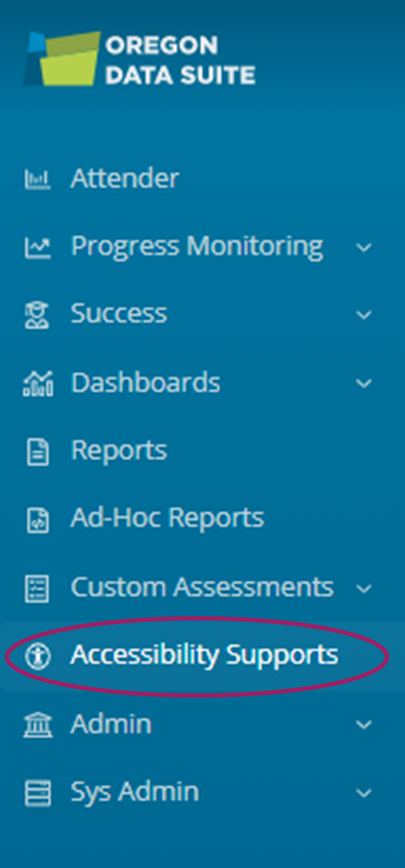Viewport: 405px width, 868px height.
Task: Expand the Dashboards dropdown arrow
Action: [363, 384]
